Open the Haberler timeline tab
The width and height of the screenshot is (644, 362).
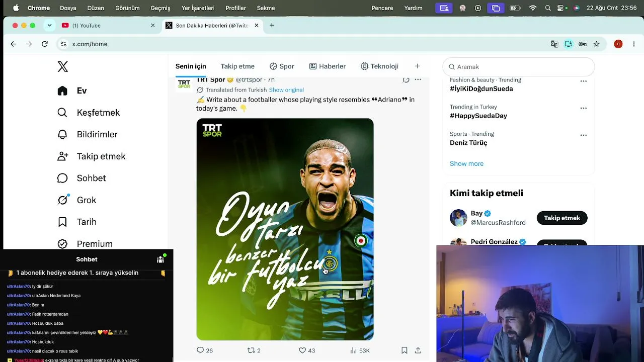[x=328, y=66]
